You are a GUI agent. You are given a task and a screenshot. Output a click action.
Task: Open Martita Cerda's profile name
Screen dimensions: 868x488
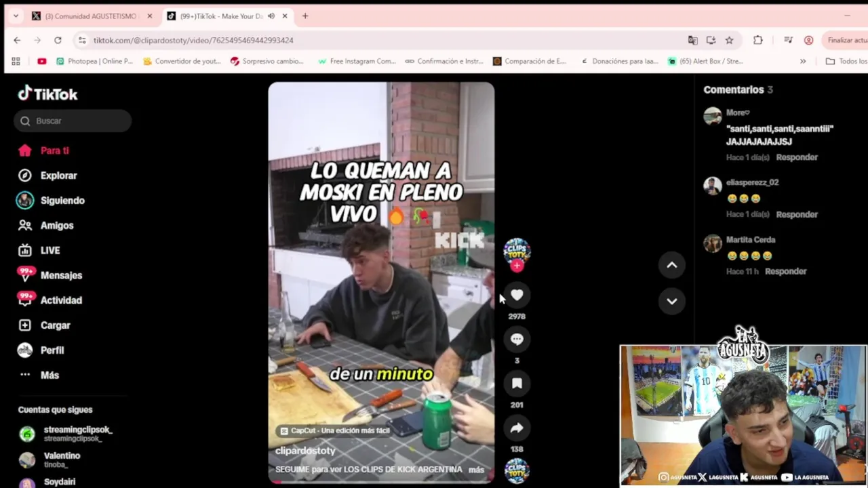click(x=751, y=239)
